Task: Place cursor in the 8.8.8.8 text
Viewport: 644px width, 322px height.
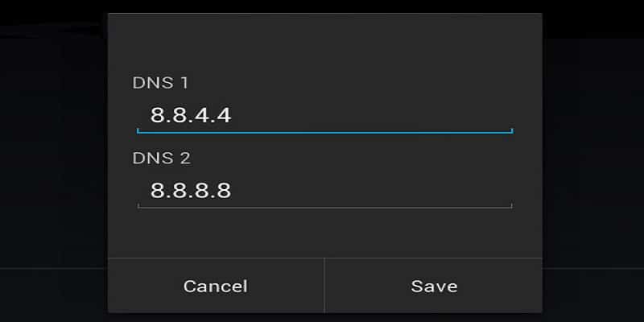Action: (x=191, y=191)
